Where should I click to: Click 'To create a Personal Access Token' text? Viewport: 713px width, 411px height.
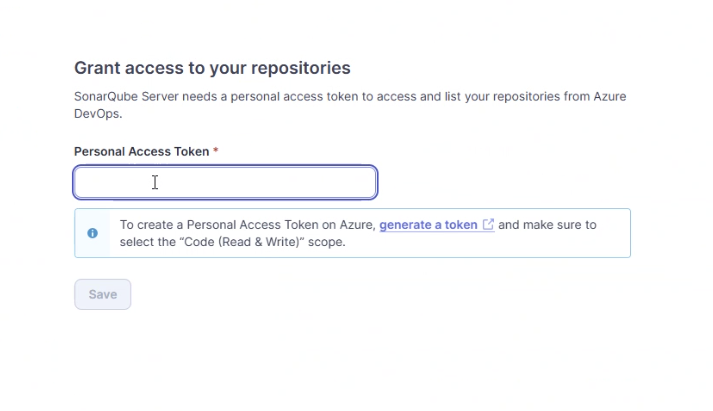click(x=219, y=225)
